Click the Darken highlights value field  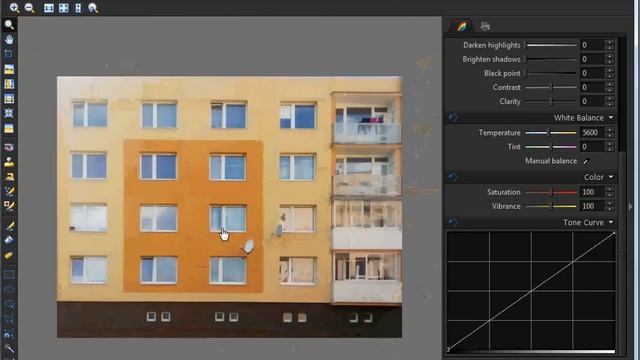point(592,45)
